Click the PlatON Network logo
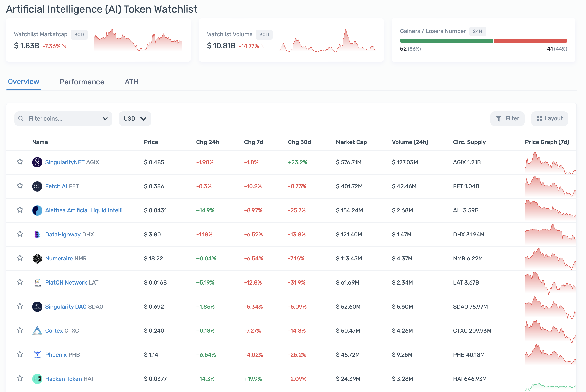 click(37, 282)
